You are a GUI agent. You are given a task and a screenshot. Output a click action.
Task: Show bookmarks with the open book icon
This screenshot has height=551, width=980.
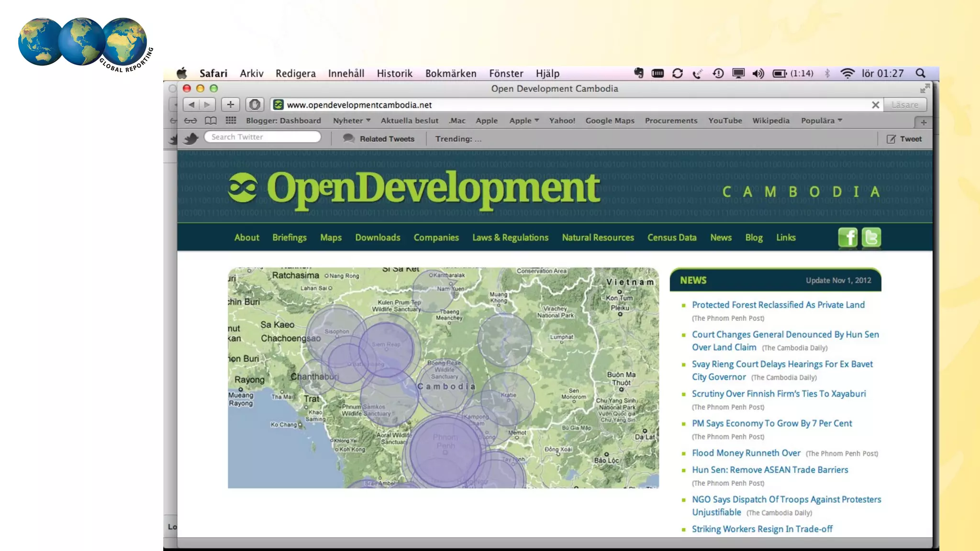tap(211, 121)
